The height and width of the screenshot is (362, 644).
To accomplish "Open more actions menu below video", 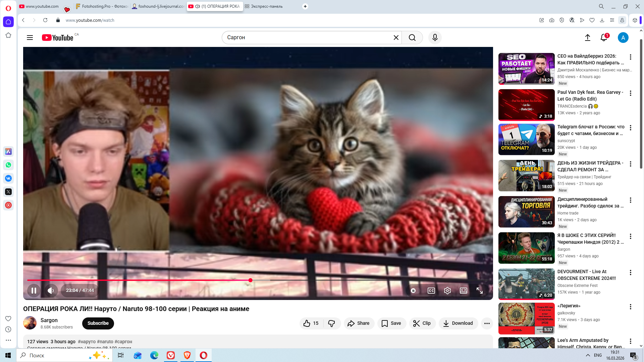I will (x=487, y=323).
